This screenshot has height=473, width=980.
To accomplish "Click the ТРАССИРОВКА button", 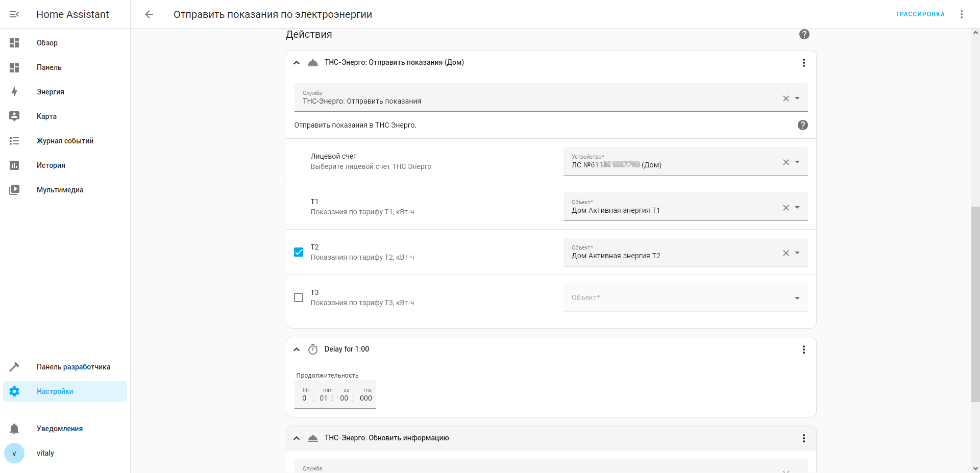I will tap(920, 14).
